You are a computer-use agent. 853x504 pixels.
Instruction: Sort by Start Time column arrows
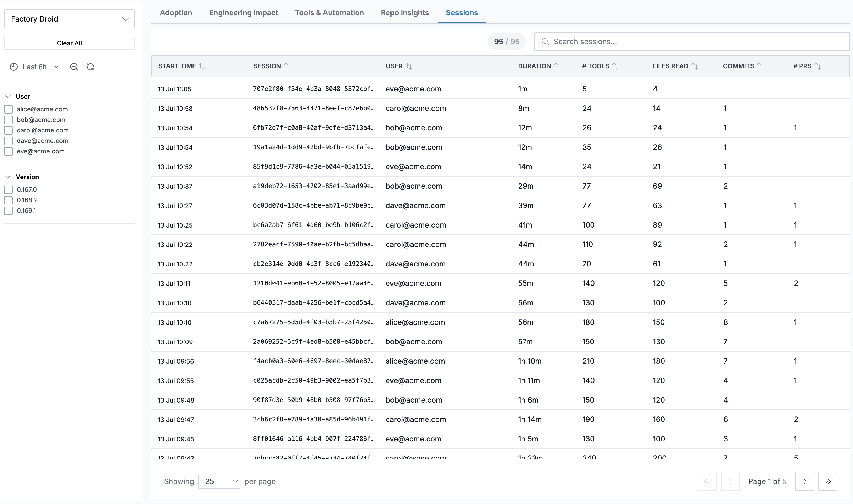tap(202, 66)
